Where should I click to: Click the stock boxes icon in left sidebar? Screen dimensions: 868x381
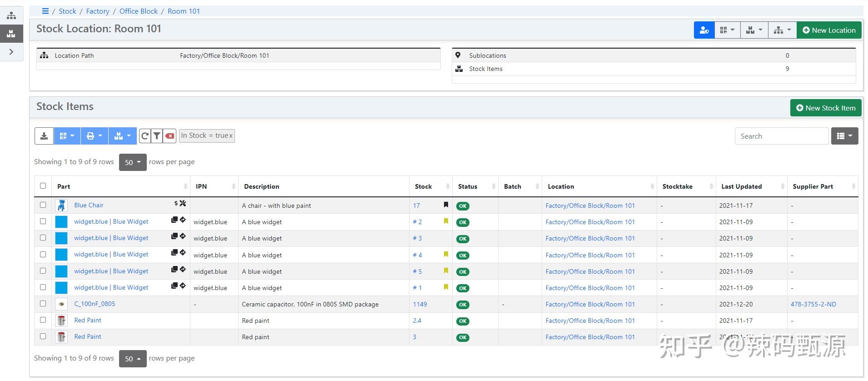[x=11, y=34]
